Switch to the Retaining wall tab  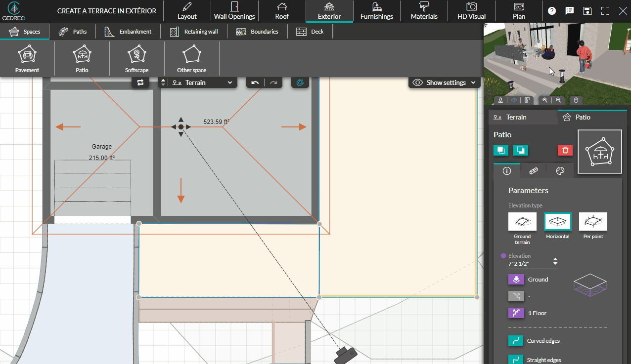[195, 32]
